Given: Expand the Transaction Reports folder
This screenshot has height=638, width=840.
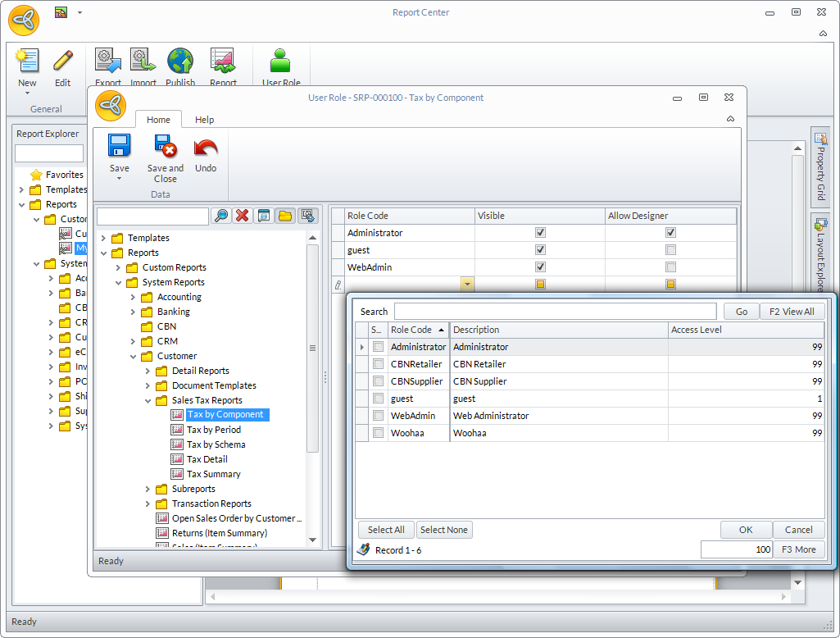Looking at the screenshot, I should (148, 504).
